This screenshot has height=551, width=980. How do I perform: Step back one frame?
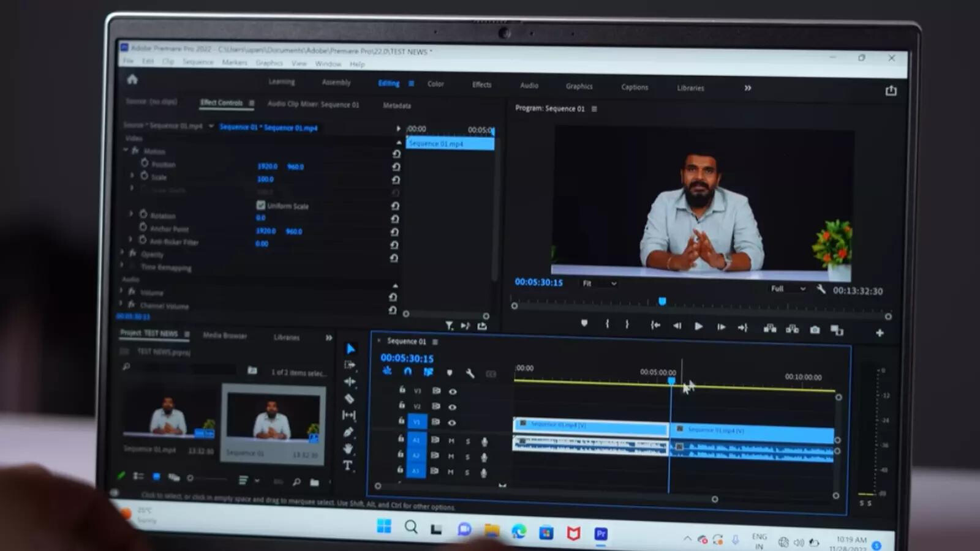677,326
